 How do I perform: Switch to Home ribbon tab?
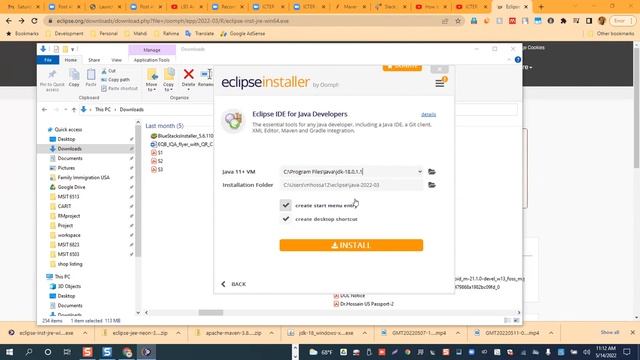[71, 60]
